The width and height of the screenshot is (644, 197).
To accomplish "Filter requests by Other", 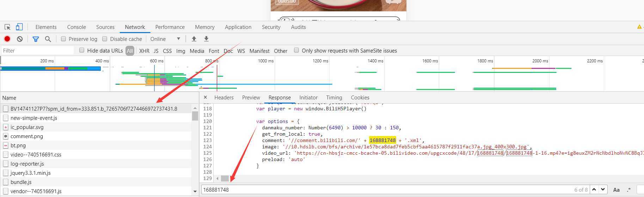I will (281, 51).
